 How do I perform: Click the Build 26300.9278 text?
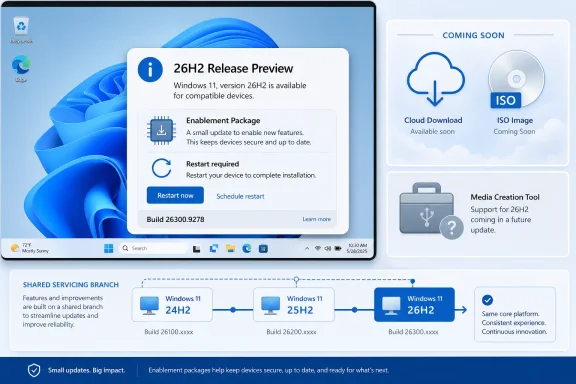point(175,219)
